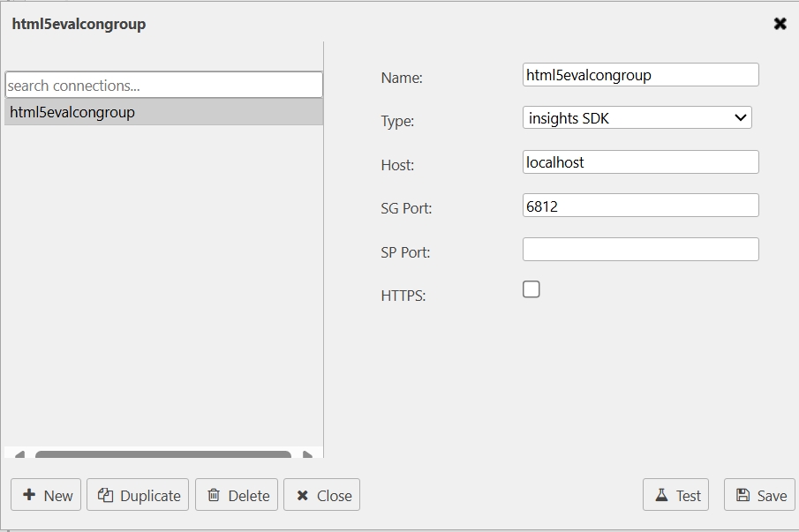Click the search connections field
The image size is (799, 532).
(x=163, y=86)
